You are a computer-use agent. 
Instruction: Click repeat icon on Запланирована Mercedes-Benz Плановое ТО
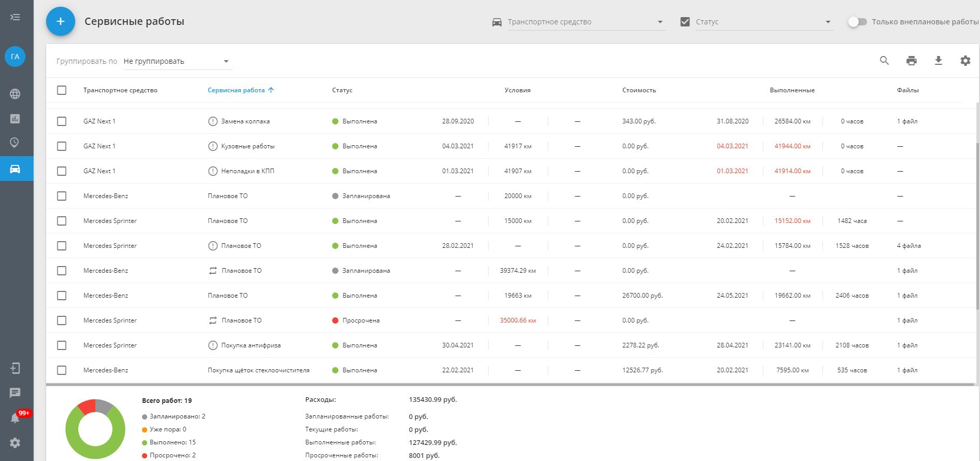click(213, 271)
